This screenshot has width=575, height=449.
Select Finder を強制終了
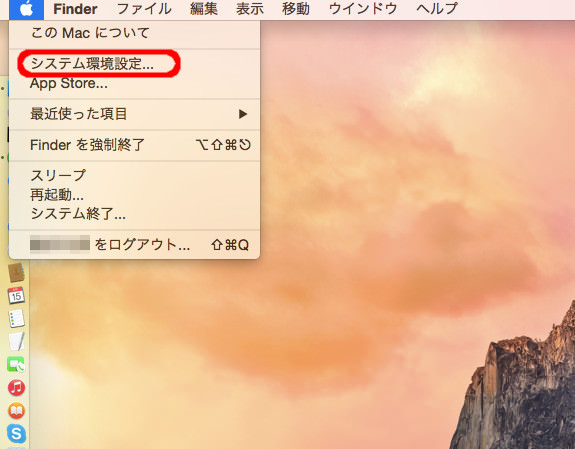coord(135,145)
